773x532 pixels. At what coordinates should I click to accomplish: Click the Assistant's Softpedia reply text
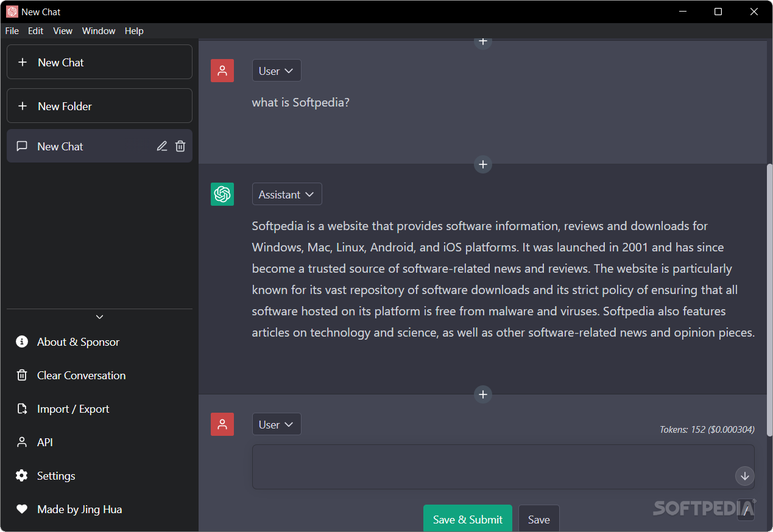click(x=503, y=279)
